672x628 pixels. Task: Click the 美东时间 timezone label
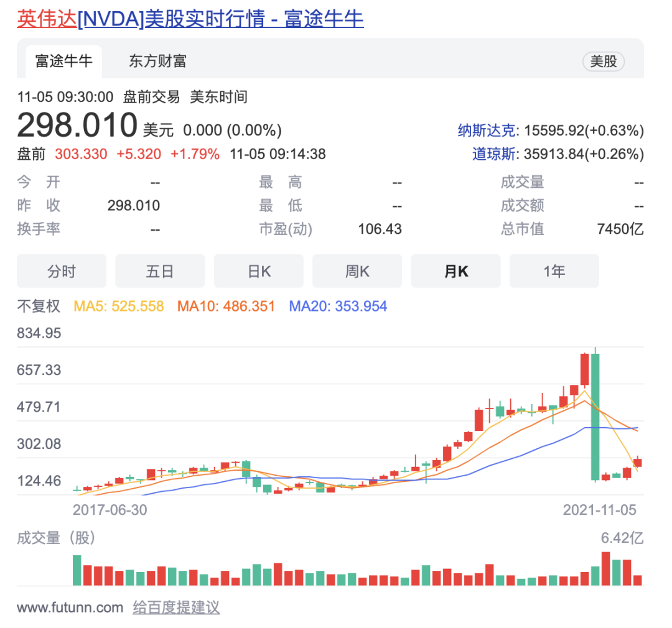[x=218, y=97]
